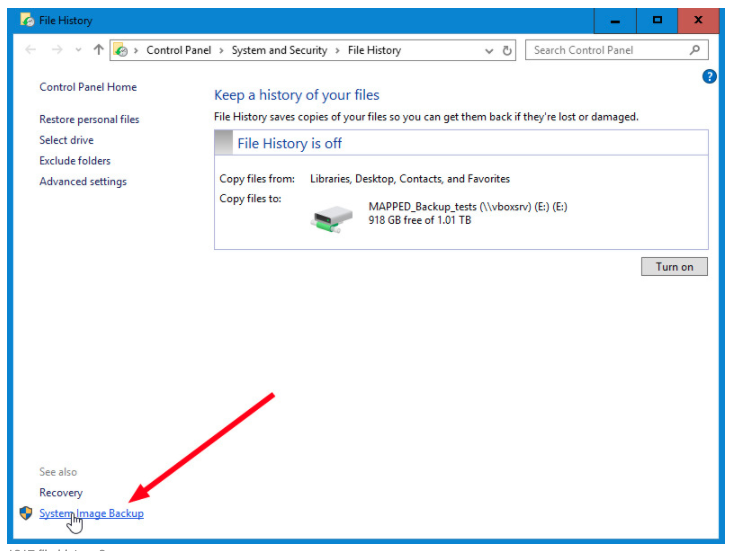
Task: Open the address bar history dropdown
Action: click(x=489, y=50)
